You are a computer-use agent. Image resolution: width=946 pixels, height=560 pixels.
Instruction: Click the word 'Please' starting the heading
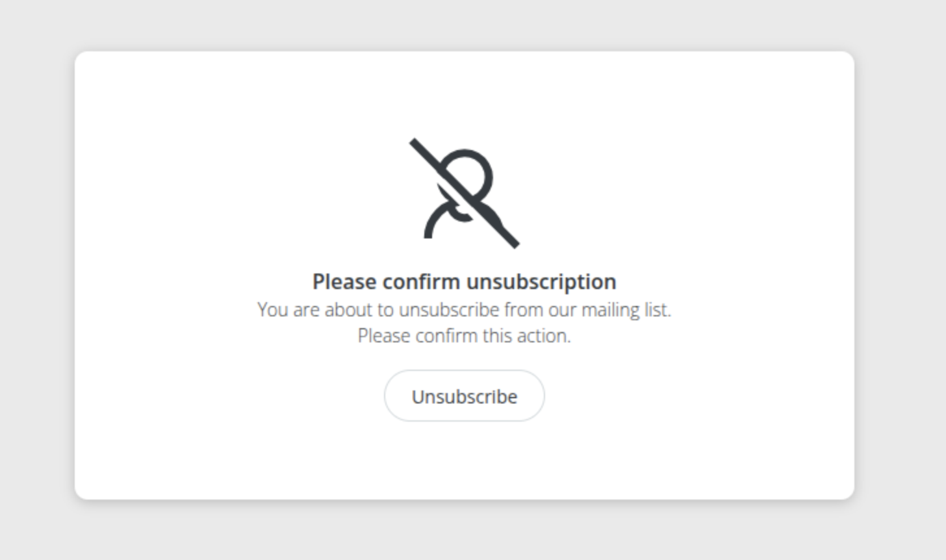[x=344, y=281]
